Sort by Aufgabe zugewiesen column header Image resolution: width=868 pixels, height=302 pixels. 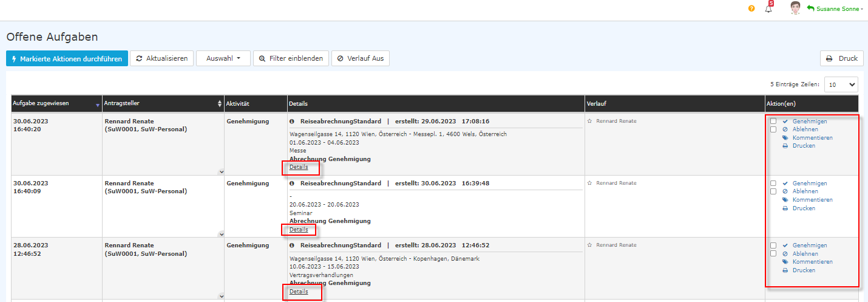coord(56,103)
